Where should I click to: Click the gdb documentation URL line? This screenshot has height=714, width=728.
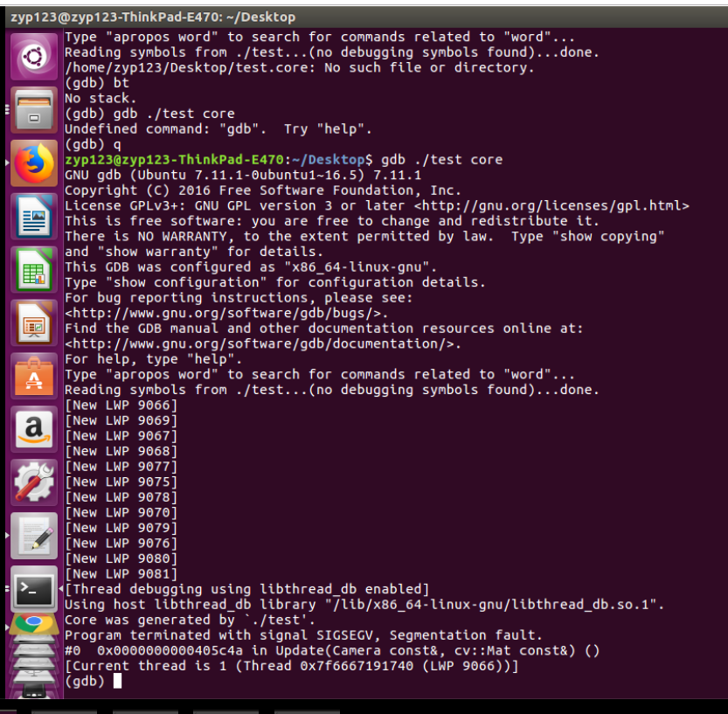click(x=263, y=344)
